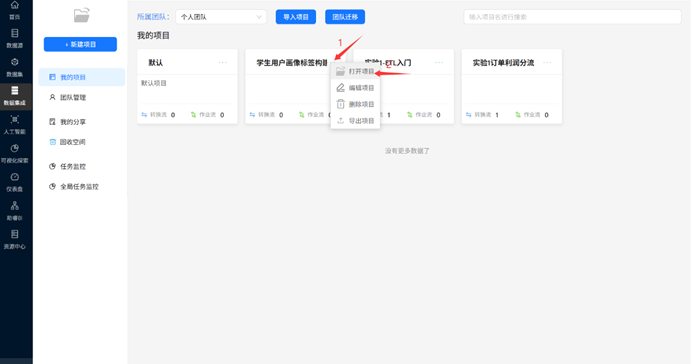The image size is (692, 364).
Task: Click the 新建项目 button
Action: (x=80, y=44)
